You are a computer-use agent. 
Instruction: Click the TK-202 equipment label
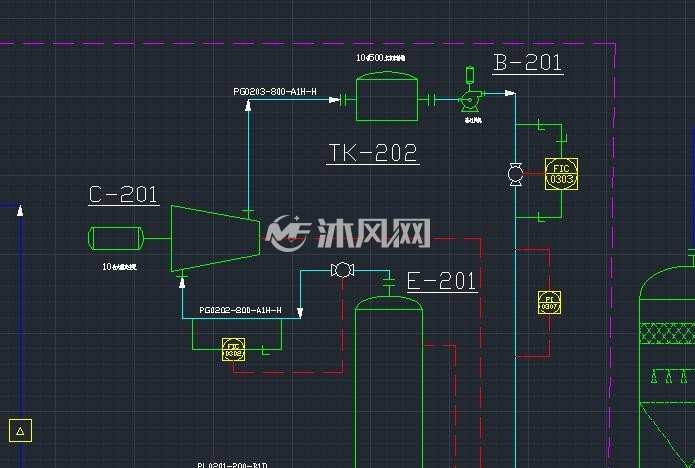pyautogui.click(x=373, y=153)
